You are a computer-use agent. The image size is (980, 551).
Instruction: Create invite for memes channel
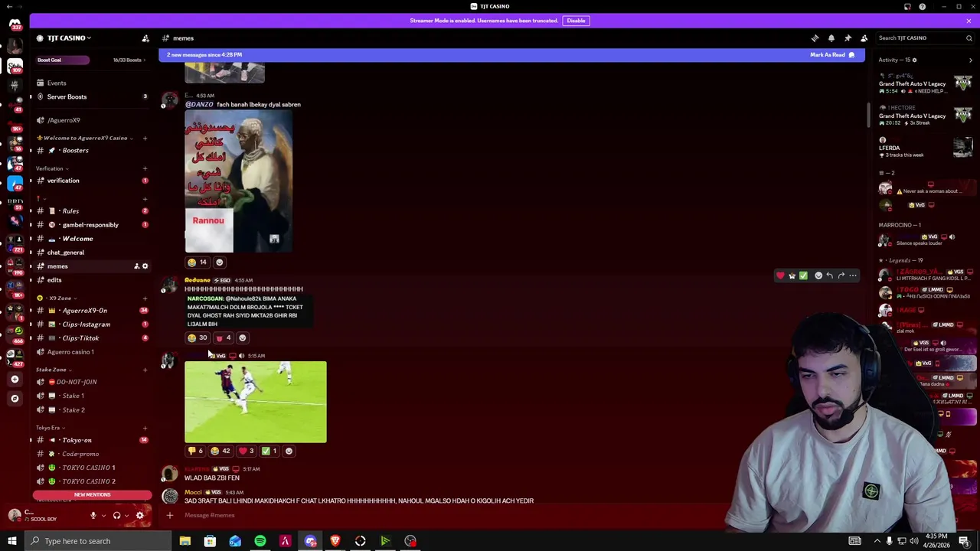136,266
